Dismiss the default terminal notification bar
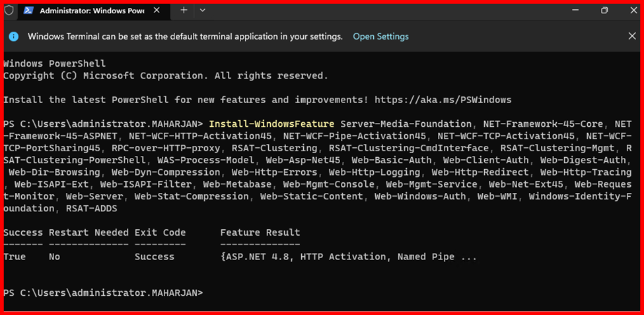 pos(631,36)
